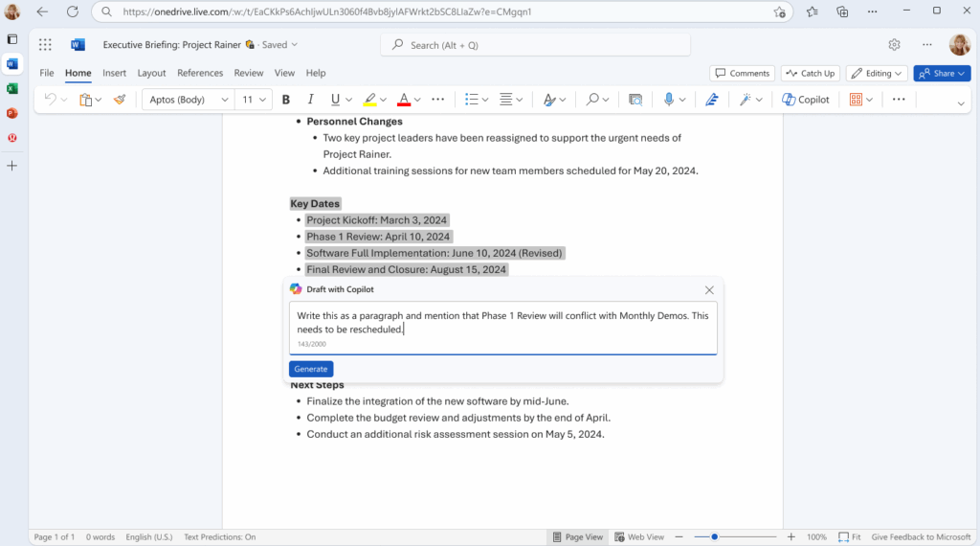This screenshot has width=980, height=546.
Task: Refresh the browser page
Action: click(73, 11)
